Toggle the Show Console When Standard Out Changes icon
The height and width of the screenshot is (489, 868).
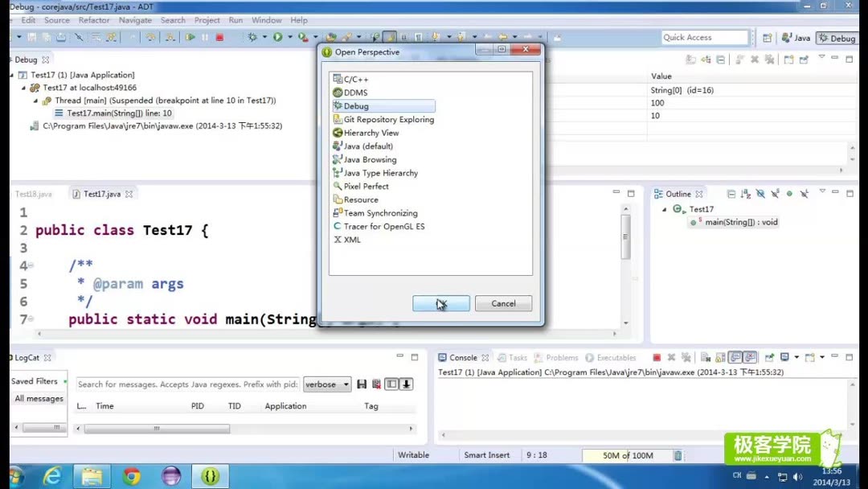click(734, 357)
